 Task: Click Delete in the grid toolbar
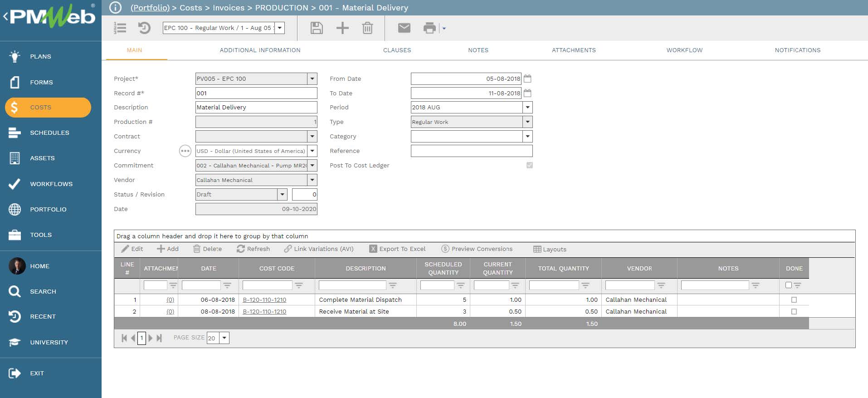(207, 249)
